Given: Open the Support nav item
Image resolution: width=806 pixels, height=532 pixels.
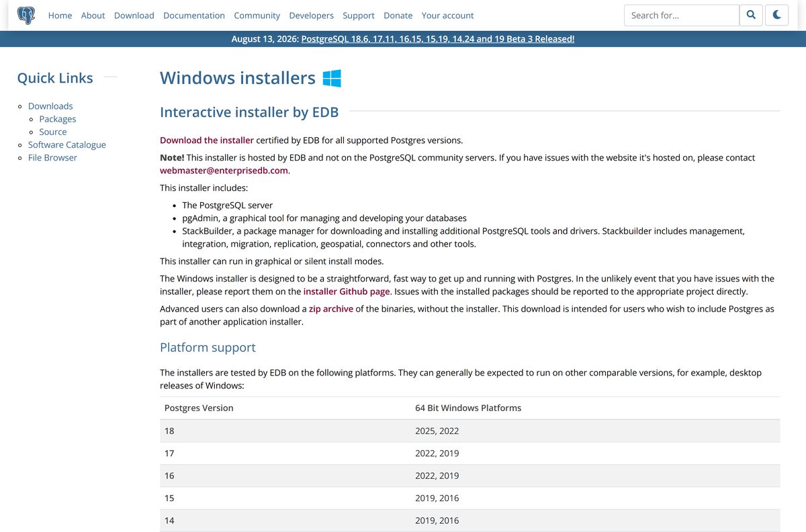Looking at the screenshot, I should [x=359, y=15].
